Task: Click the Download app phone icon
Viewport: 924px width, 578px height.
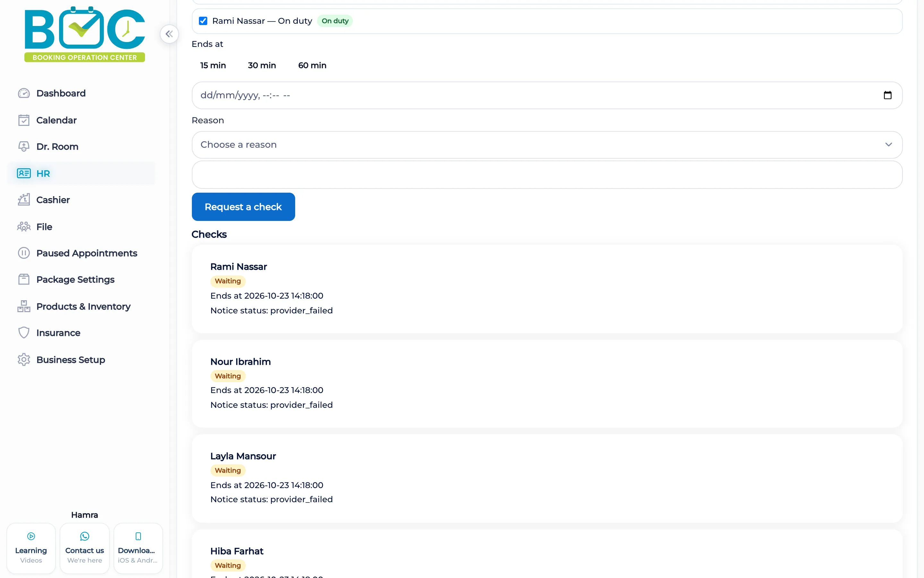Action: pyautogui.click(x=138, y=536)
